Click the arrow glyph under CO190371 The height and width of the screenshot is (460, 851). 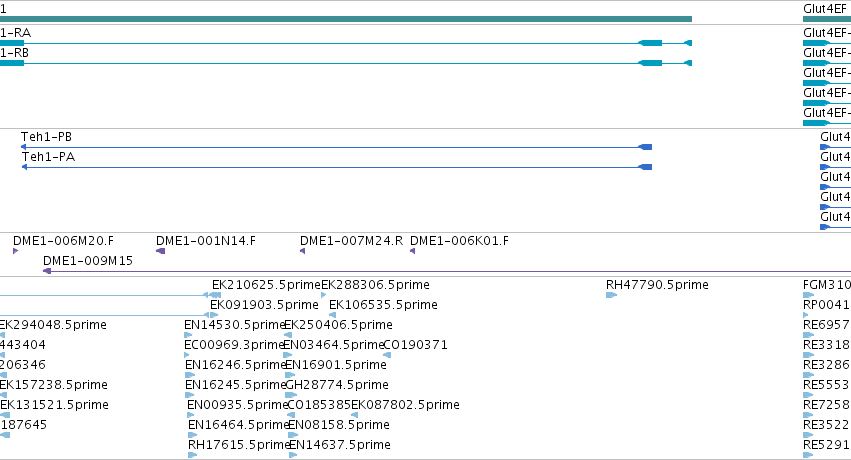pyautogui.click(x=387, y=355)
